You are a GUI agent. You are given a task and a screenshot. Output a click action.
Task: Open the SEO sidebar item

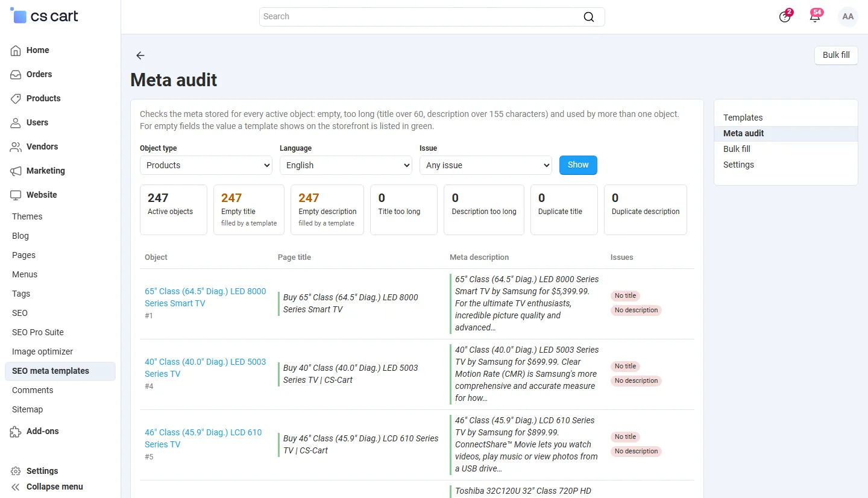[x=20, y=313]
